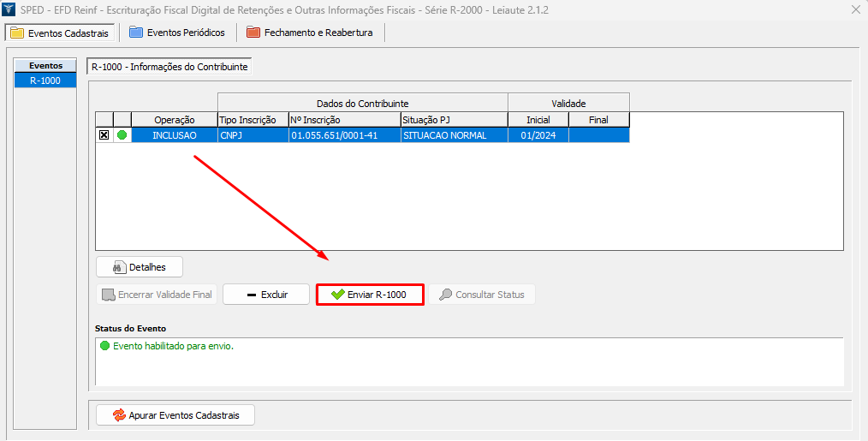The image size is (868, 441).
Task: Click the Operação column header
Action: click(x=175, y=120)
